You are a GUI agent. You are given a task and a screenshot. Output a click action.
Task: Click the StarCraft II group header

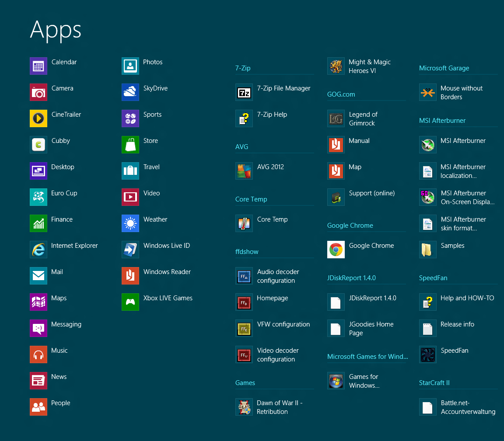[x=434, y=383]
